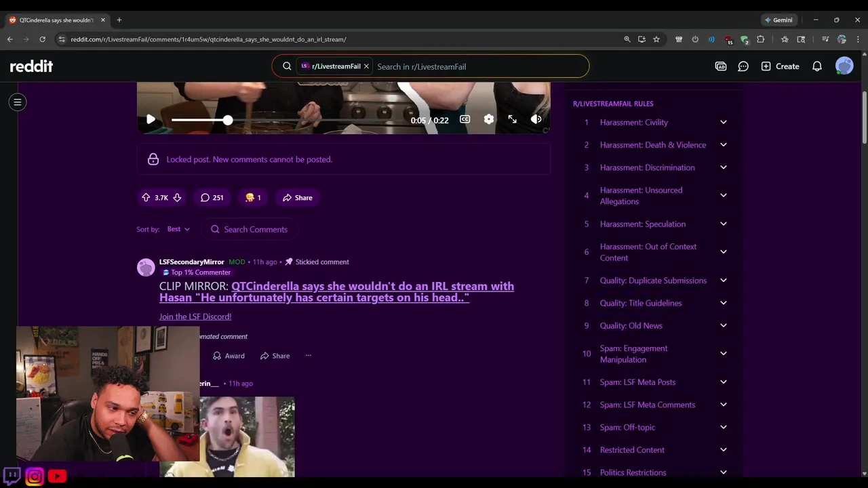Image resolution: width=868 pixels, height=488 pixels.
Task: Click the video progress slider handle
Action: tap(228, 120)
